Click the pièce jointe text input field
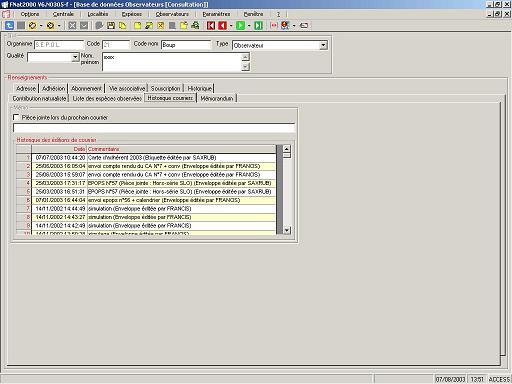The image size is (512, 384). [154, 128]
